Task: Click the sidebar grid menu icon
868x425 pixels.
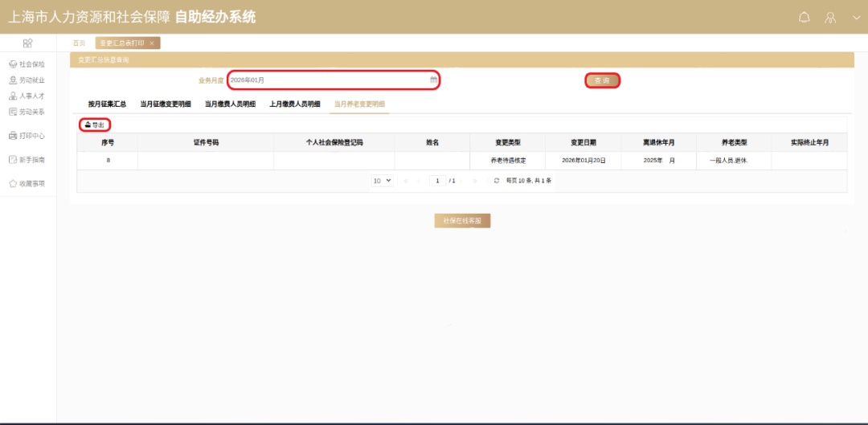Action: pos(27,43)
